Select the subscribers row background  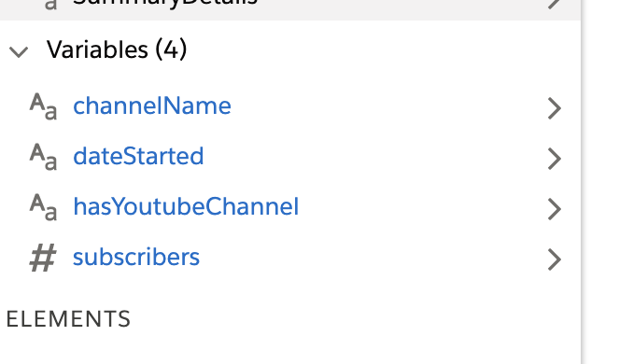tap(290, 258)
